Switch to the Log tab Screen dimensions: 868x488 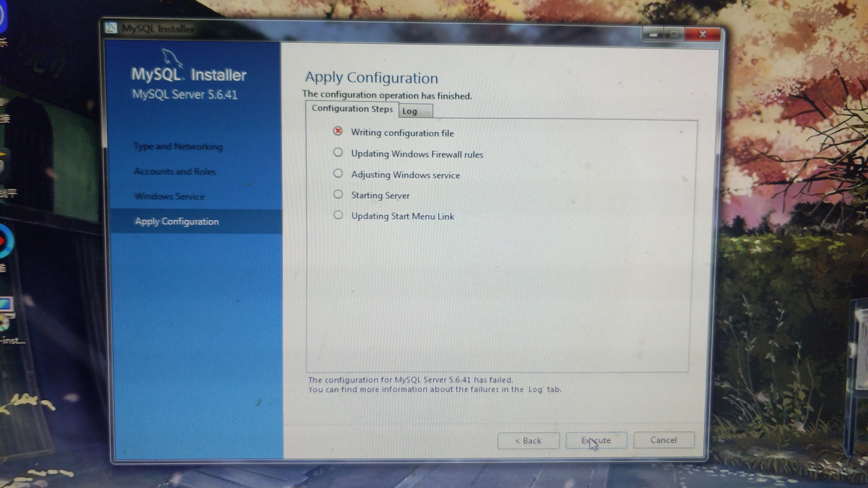pyautogui.click(x=415, y=111)
